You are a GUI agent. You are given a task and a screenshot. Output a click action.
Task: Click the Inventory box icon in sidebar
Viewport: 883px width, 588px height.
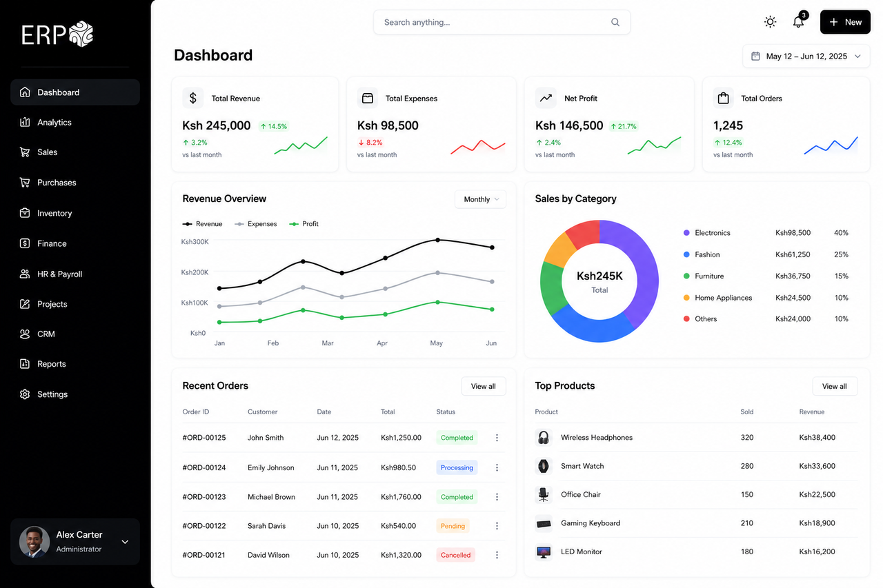25,213
